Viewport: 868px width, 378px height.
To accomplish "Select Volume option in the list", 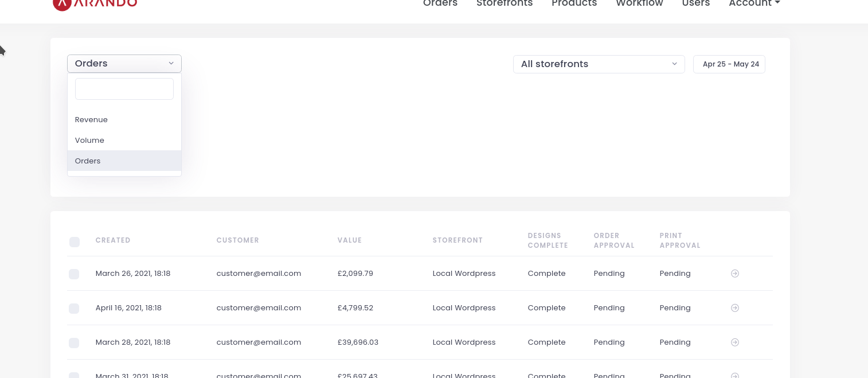I will (90, 141).
